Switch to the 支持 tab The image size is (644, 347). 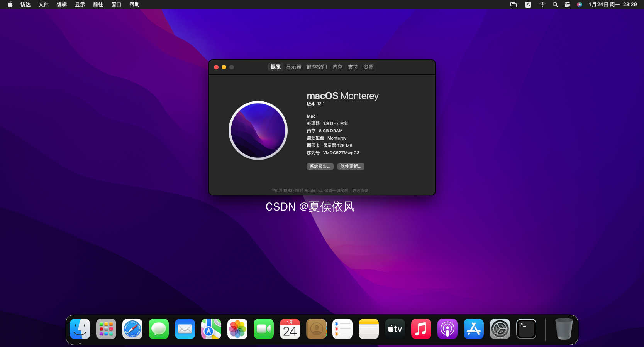point(353,67)
